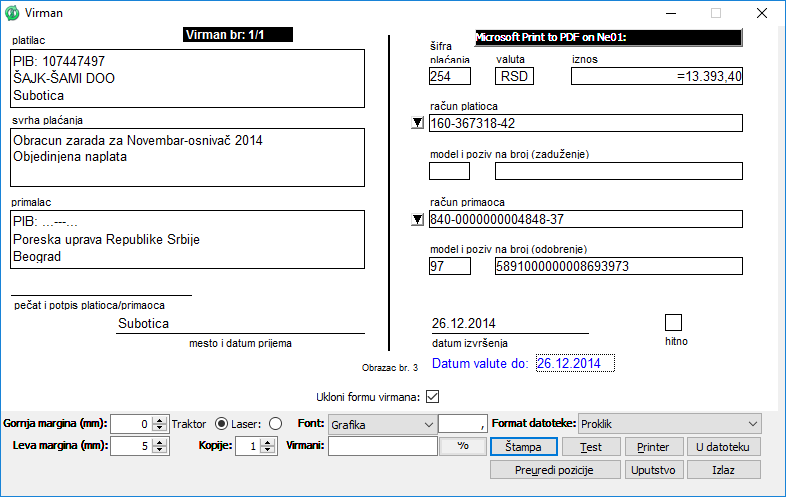Increase Kopije count with up arrow
This screenshot has width=786, height=497.
click(x=268, y=442)
